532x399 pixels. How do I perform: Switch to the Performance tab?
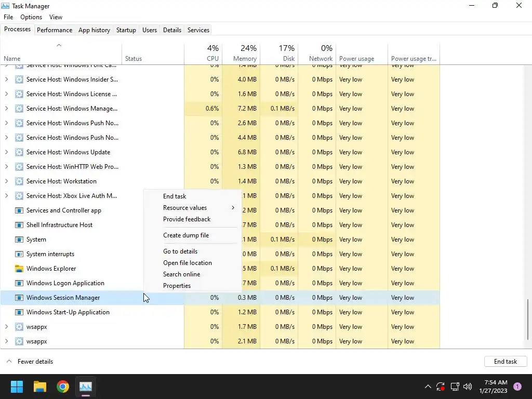[55, 30]
